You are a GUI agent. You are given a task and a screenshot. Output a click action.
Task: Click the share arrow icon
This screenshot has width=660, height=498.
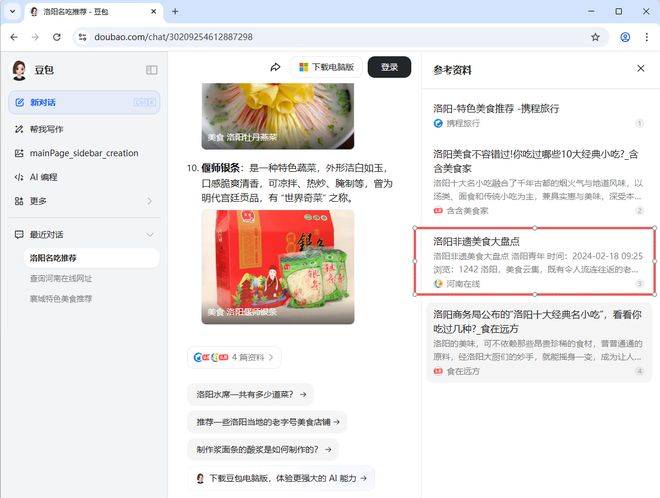click(275, 67)
